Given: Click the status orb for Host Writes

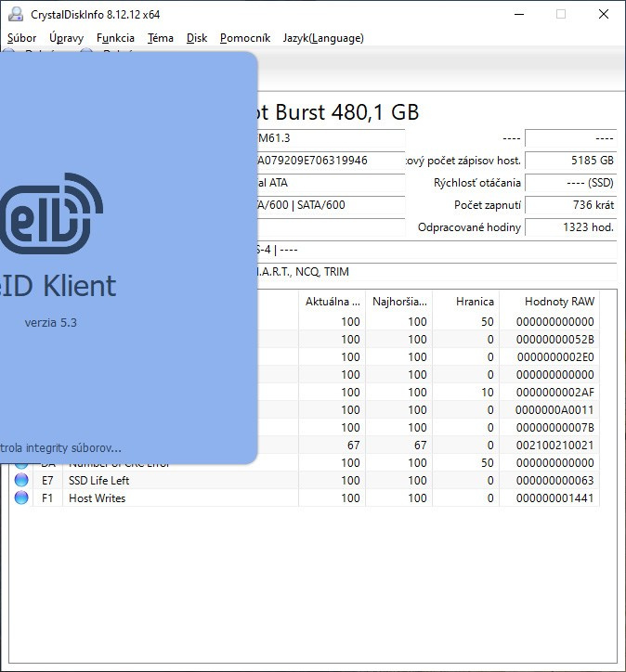Looking at the screenshot, I should [21, 498].
